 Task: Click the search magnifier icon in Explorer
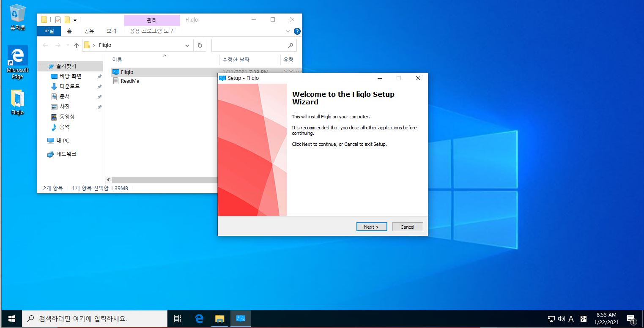point(290,45)
